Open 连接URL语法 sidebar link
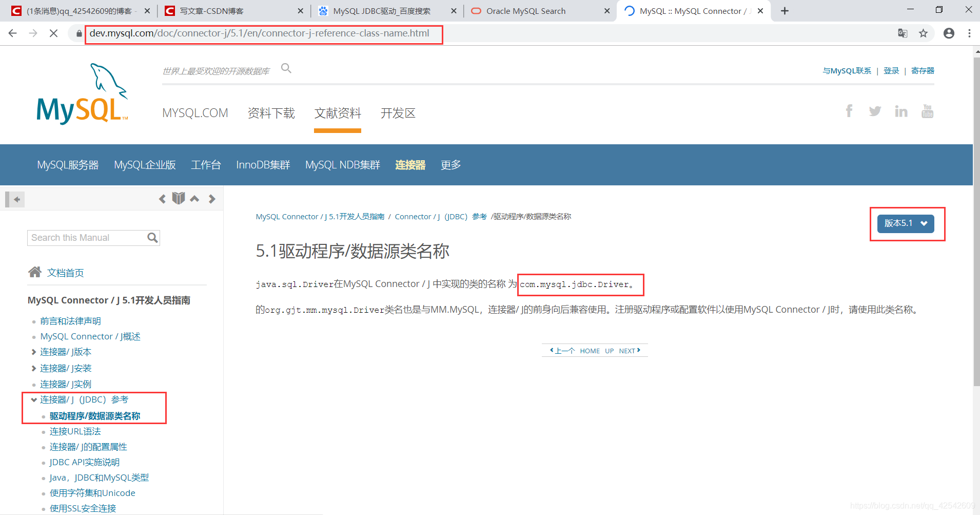Viewport: 980px width, 515px height. tap(75, 431)
